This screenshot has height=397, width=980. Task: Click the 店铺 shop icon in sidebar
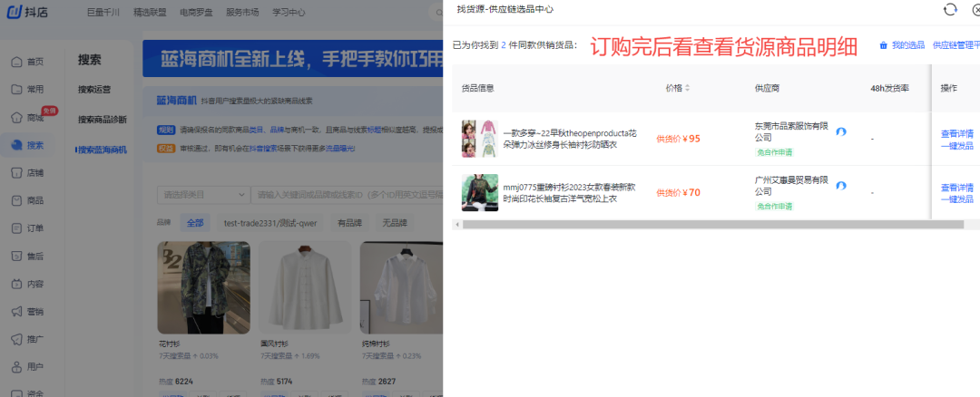(x=16, y=173)
